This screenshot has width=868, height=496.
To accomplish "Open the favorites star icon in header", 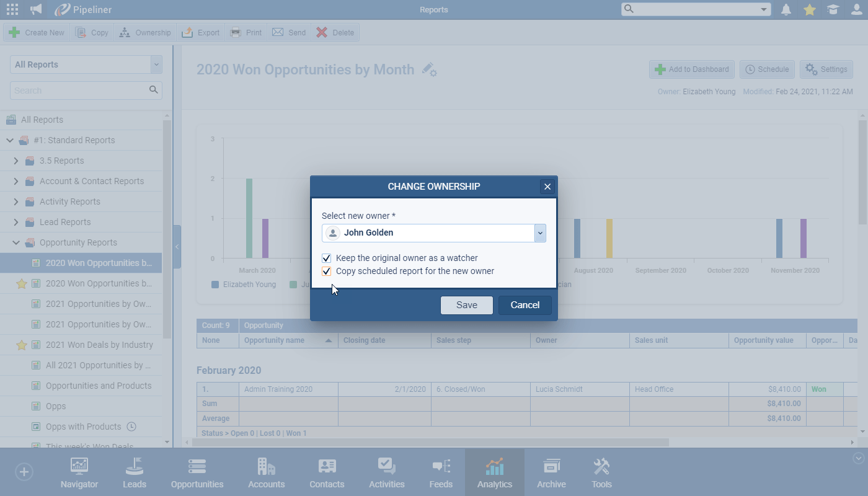I will 810,9.
